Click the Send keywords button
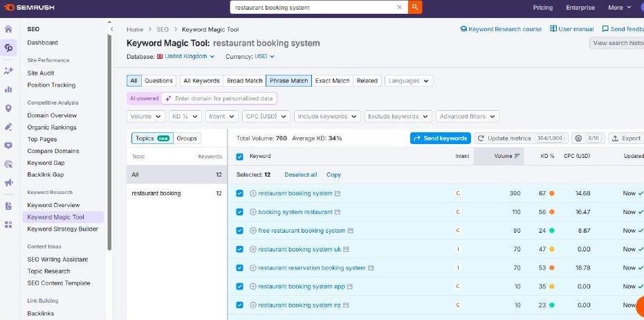The width and height of the screenshot is (644, 320). point(440,139)
